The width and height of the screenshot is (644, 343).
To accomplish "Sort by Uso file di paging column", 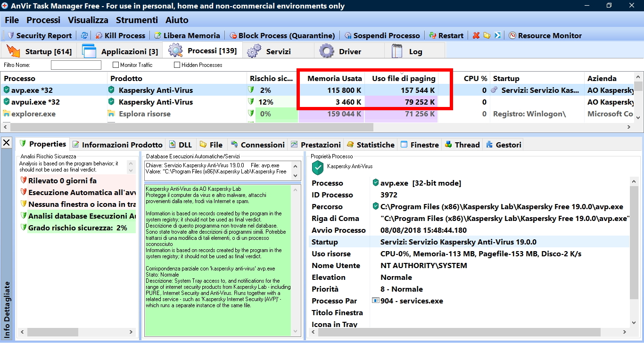I will click(401, 78).
